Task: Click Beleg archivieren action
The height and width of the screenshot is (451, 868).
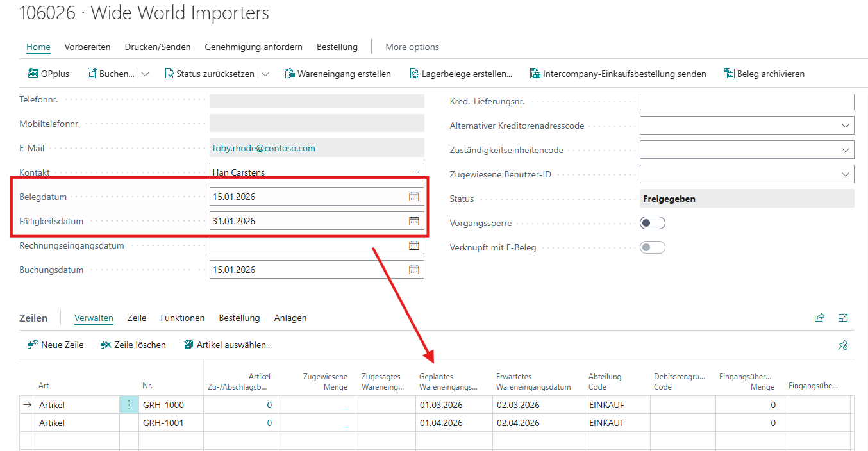Action: click(x=764, y=74)
